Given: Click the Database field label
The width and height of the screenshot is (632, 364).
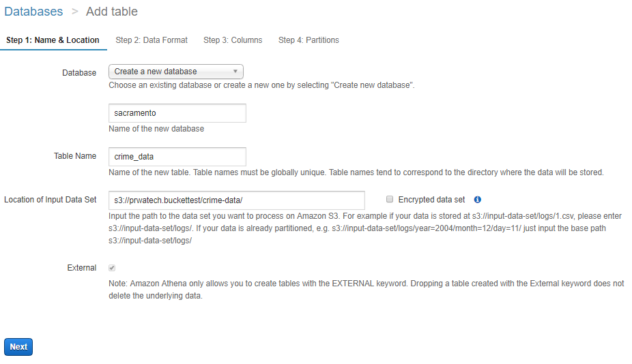Looking at the screenshot, I should point(79,73).
